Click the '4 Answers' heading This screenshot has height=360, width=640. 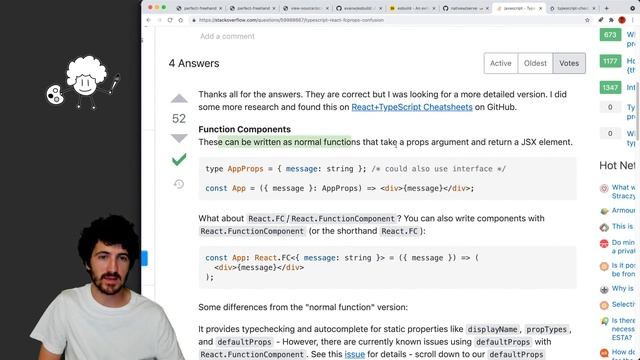[194, 63]
